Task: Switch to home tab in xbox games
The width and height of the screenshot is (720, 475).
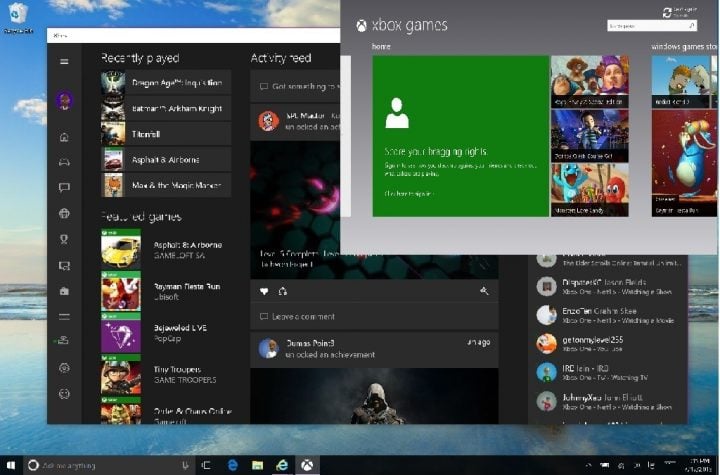Action: point(381,46)
